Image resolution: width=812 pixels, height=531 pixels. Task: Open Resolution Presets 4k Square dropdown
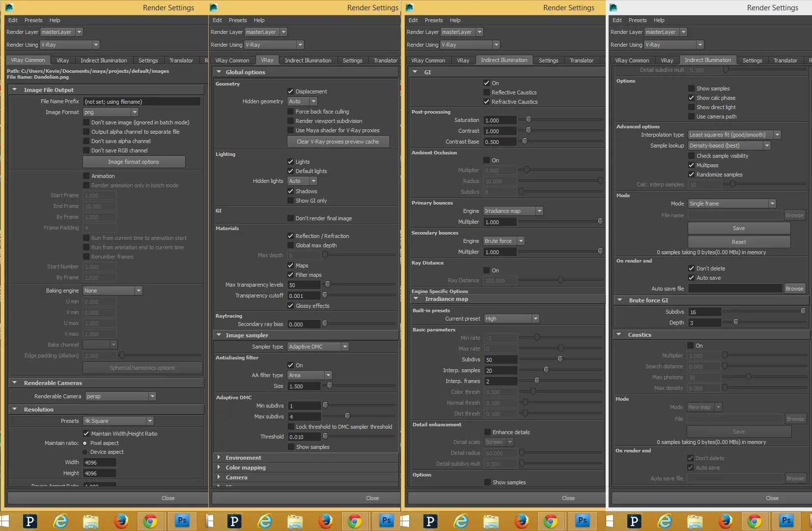point(118,421)
